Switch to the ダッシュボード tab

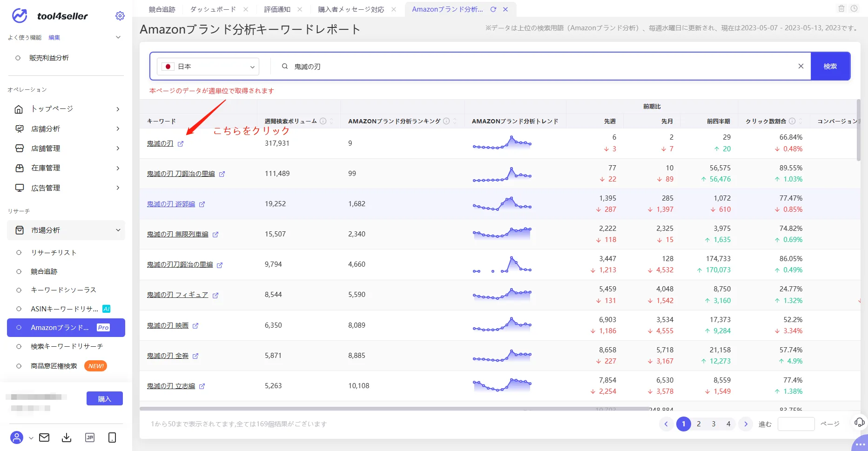213,9
